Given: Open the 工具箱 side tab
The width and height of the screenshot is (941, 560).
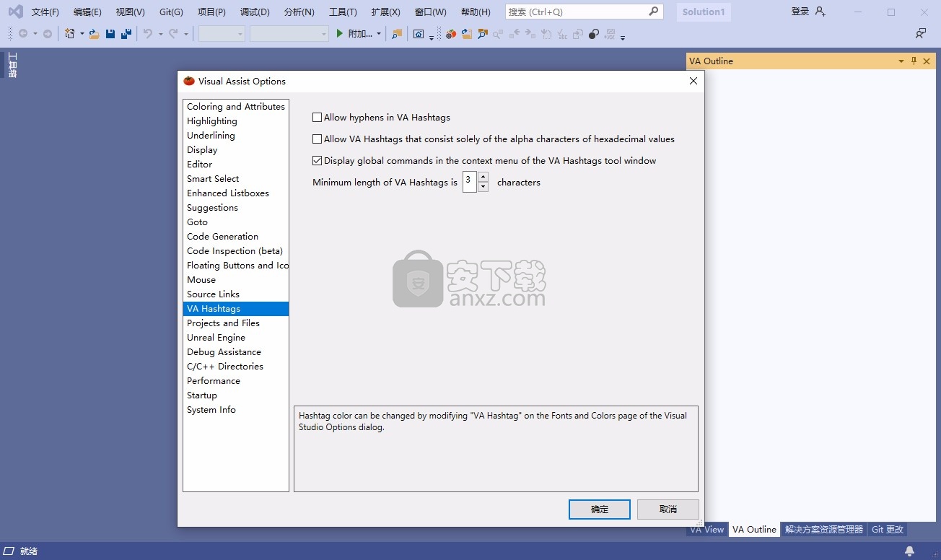Looking at the screenshot, I should point(12,64).
